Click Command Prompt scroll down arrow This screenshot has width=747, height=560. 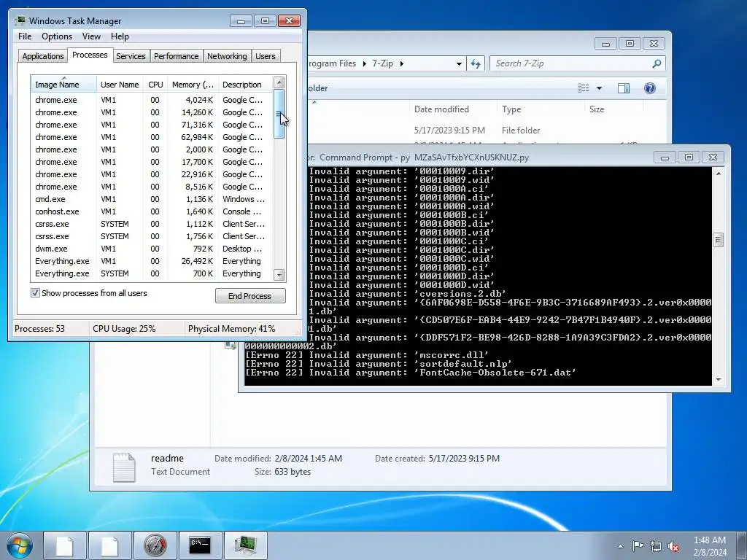click(x=718, y=379)
